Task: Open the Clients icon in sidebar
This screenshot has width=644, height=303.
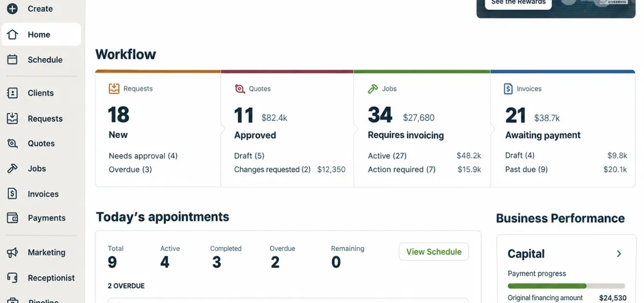Action: pyautogui.click(x=12, y=93)
